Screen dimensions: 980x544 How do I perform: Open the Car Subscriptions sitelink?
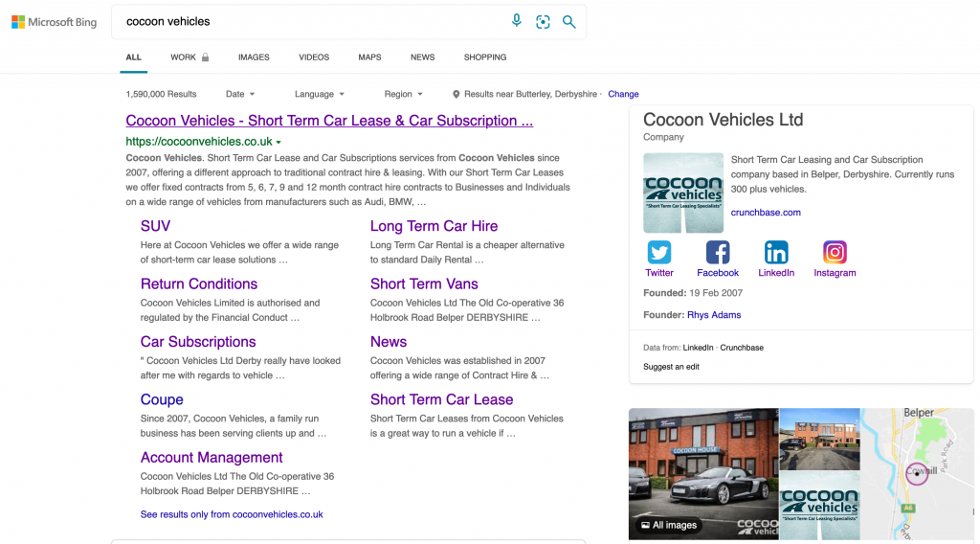pos(198,341)
